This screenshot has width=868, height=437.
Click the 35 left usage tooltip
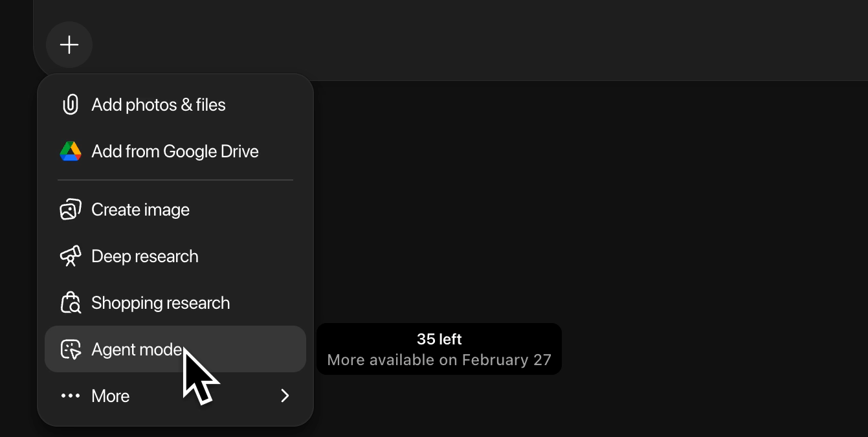click(439, 349)
